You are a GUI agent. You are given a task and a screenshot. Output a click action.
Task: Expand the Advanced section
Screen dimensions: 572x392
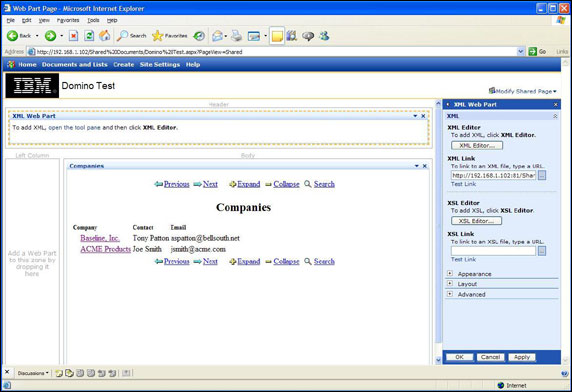(450, 294)
